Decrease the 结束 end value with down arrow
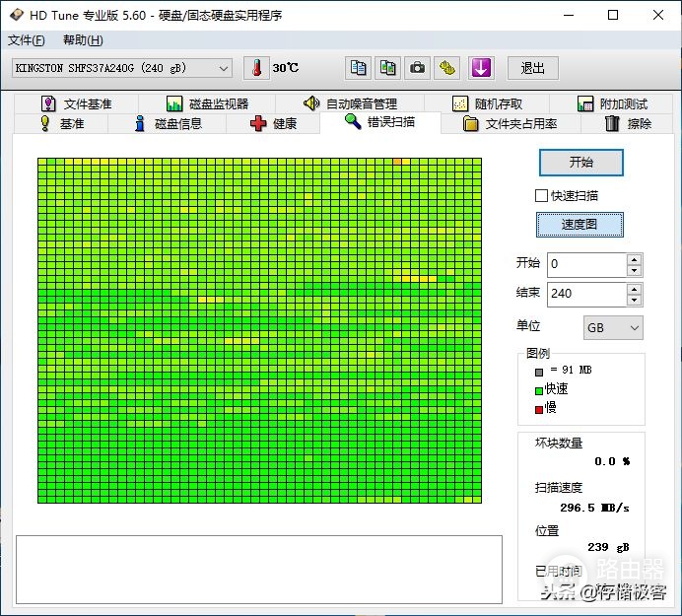 pos(634,301)
